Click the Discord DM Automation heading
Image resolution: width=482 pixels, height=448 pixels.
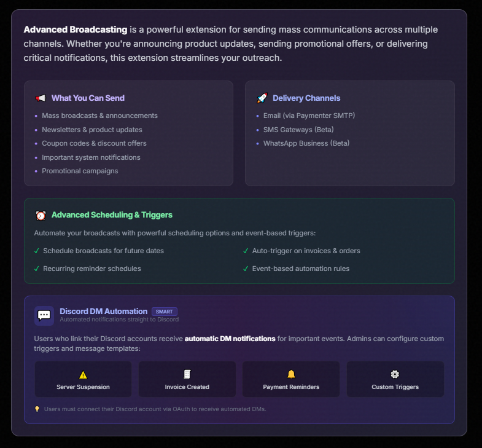coord(103,312)
